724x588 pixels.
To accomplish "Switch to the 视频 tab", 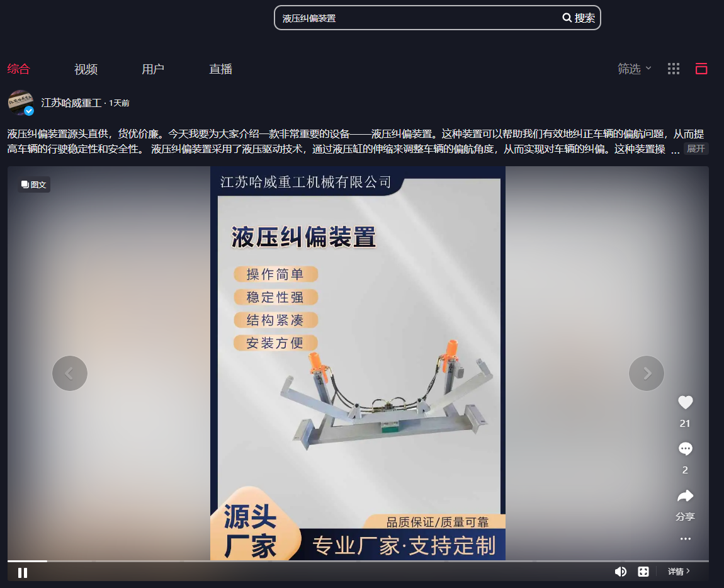I will click(86, 69).
